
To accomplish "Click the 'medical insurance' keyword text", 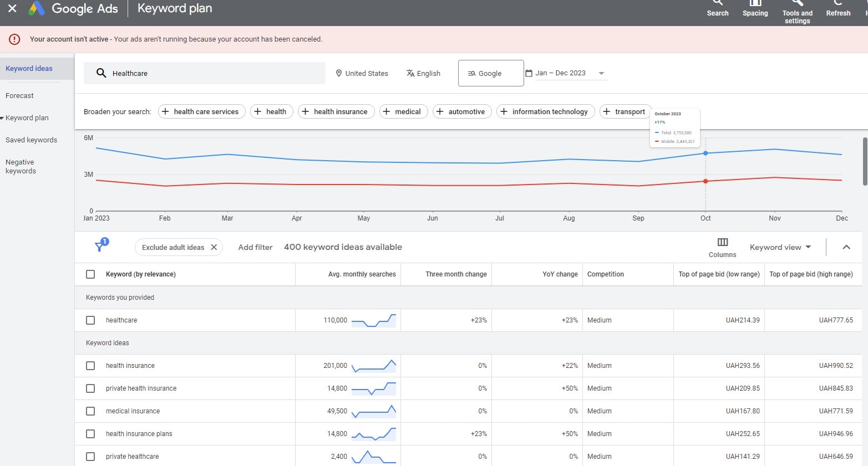I will click(x=133, y=411).
